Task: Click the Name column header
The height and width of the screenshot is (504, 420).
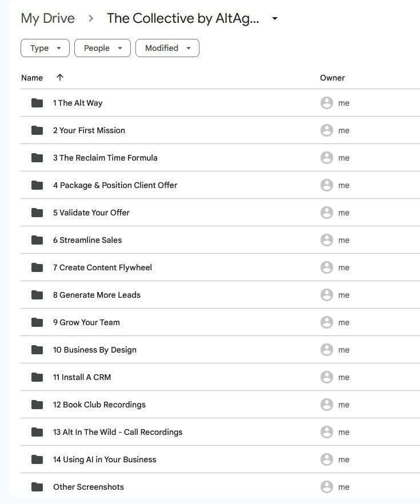Action: coord(32,78)
